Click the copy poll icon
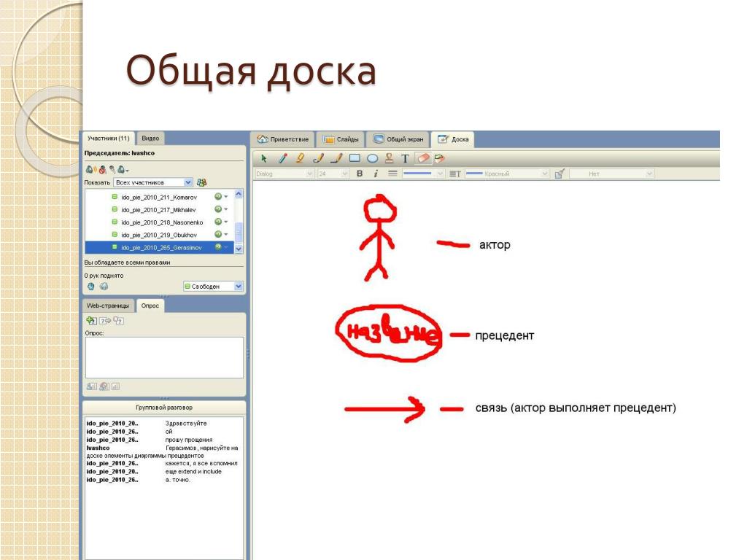Screen dimensions: 747x560 coord(118,321)
